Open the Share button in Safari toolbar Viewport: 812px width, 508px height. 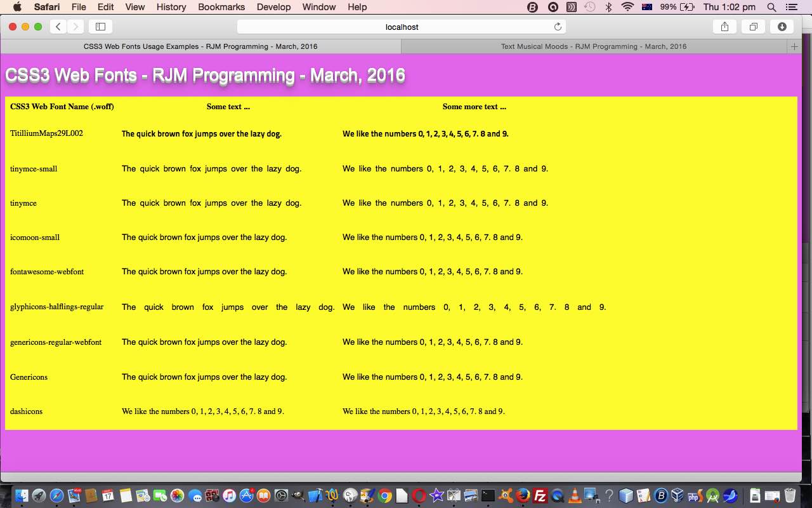coord(724,27)
